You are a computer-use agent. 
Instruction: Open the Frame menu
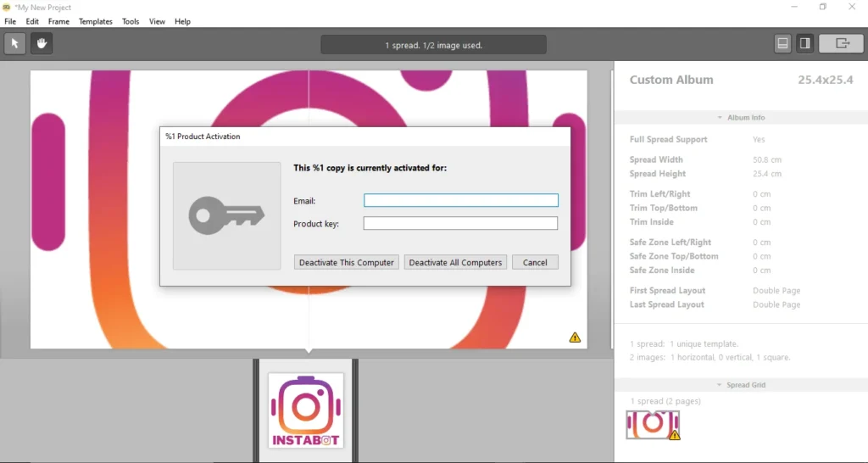click(58, 21)
